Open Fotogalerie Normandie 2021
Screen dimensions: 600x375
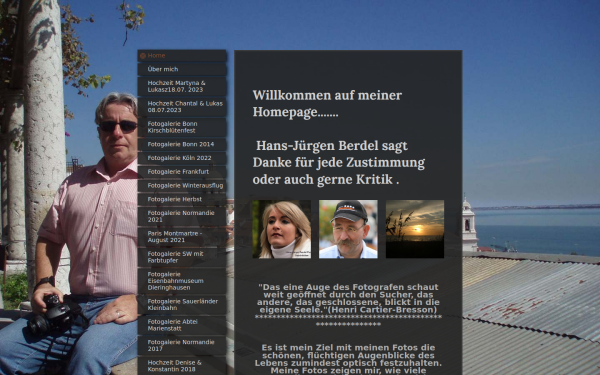click(x=182, y=216)
